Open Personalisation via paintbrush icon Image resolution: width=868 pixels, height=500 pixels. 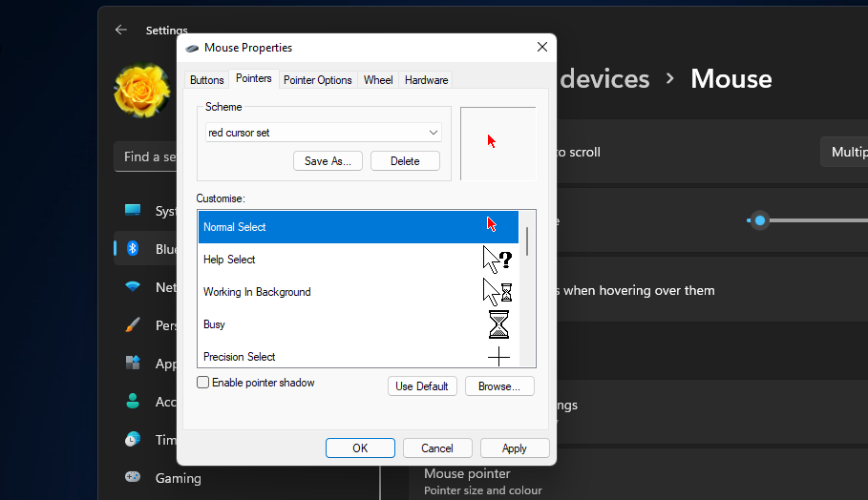point(133,324)
